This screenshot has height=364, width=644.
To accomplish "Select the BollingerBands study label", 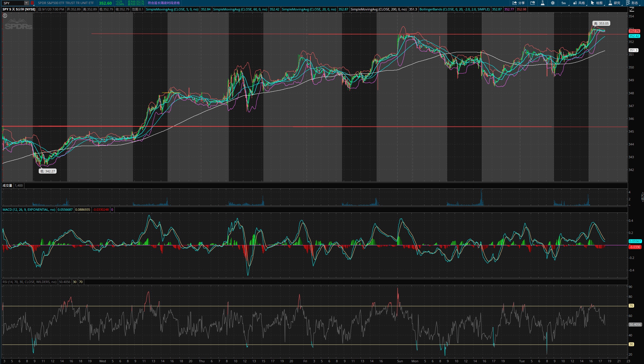I will [x=454, y=9].
